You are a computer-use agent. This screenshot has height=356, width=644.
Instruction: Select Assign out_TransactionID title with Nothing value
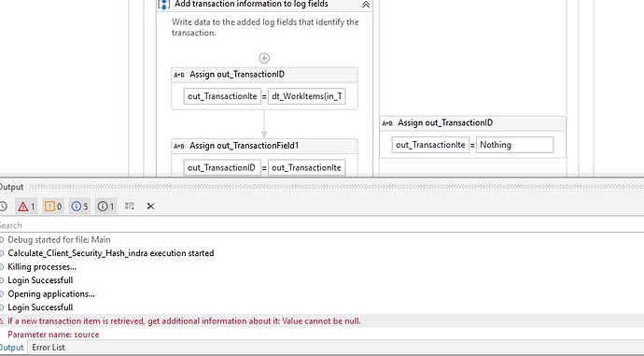click(445, 123)
